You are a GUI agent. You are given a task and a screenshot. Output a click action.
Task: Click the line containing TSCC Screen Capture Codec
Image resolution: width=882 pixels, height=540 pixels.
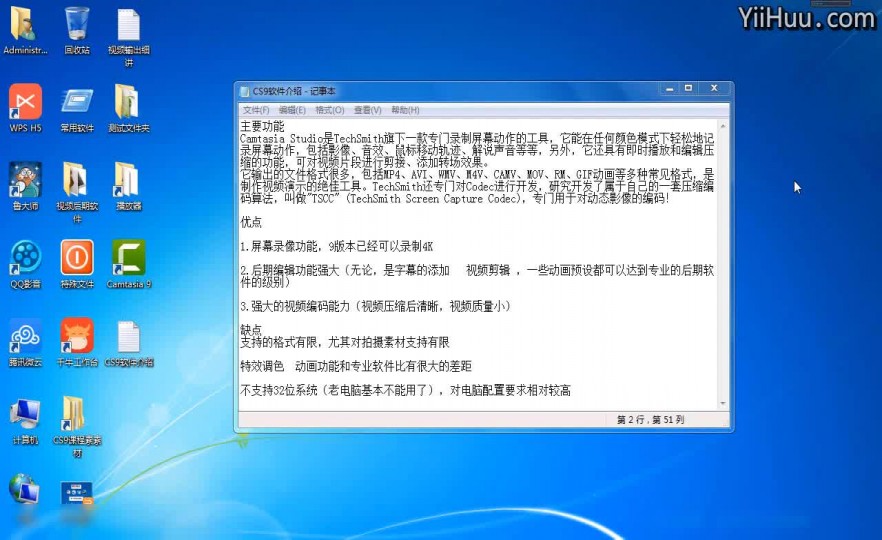pyautogui.click(x=455, y=199)
